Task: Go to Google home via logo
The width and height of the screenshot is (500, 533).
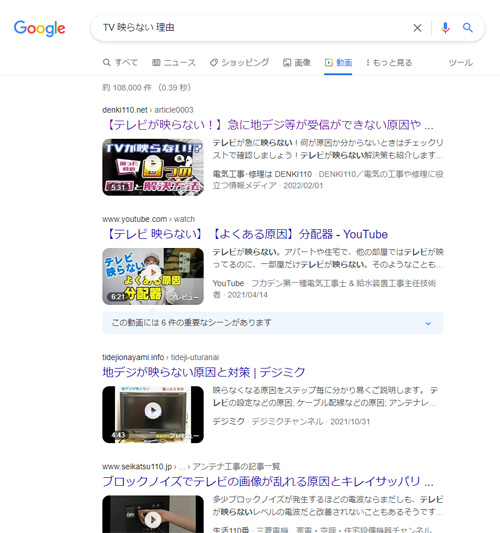Action: [39, 29]
